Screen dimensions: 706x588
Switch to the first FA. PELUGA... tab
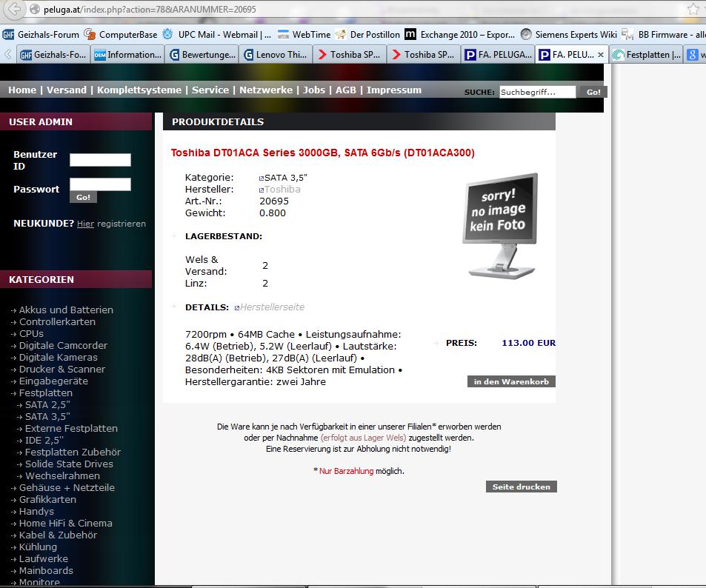pos(499,55)
